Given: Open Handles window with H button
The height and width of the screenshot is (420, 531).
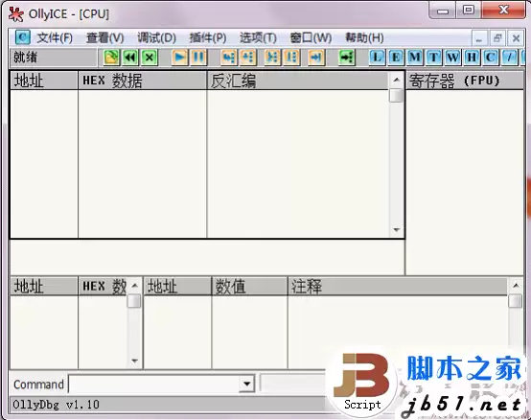Looking at the screenshot, I should pyautogui.click(x=472, y=58).
